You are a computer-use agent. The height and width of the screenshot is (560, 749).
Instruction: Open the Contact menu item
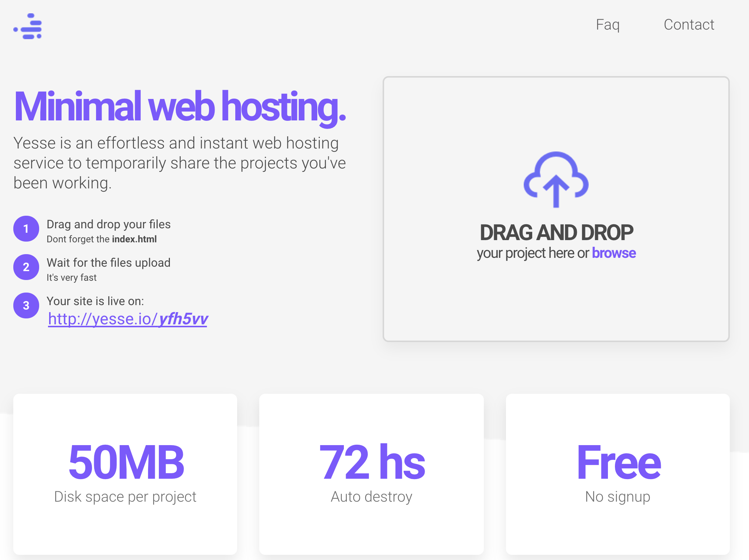click(689, 25)
